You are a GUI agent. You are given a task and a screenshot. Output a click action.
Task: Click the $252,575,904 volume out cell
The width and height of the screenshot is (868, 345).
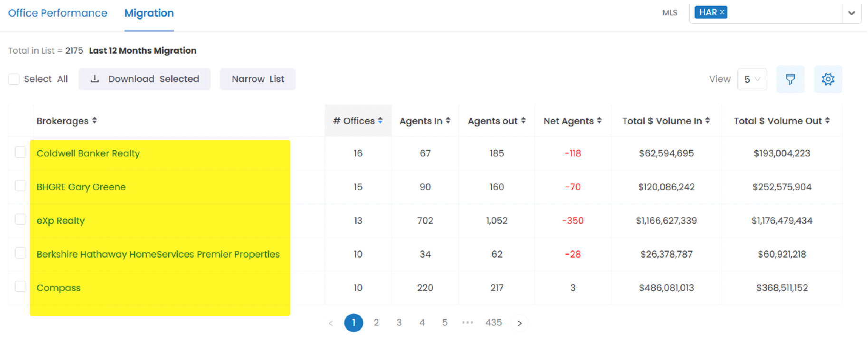coord(782,187)
